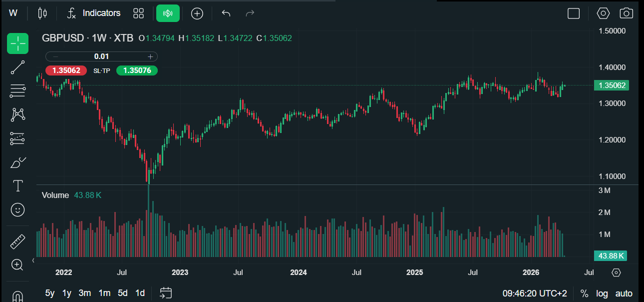Switch chart range to 3m
The image size is (644, 302).
coord(85,293)
